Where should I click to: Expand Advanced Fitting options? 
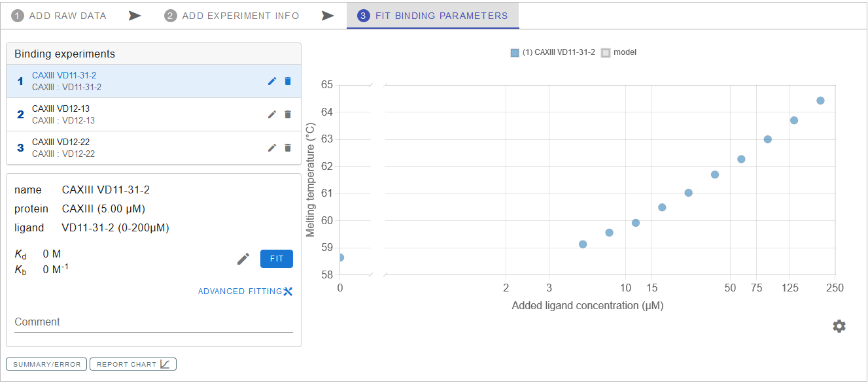(245, 291)
